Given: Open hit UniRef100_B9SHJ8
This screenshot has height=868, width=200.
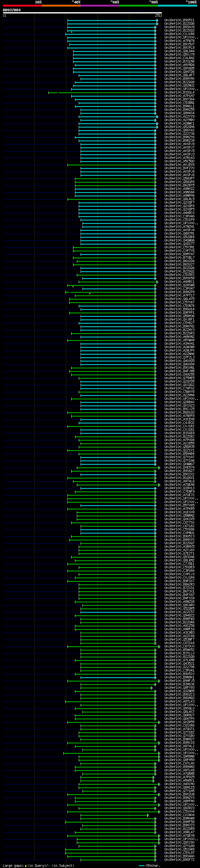Looking at the screenshot, I should pyautogui.click(x=179, y=27).
